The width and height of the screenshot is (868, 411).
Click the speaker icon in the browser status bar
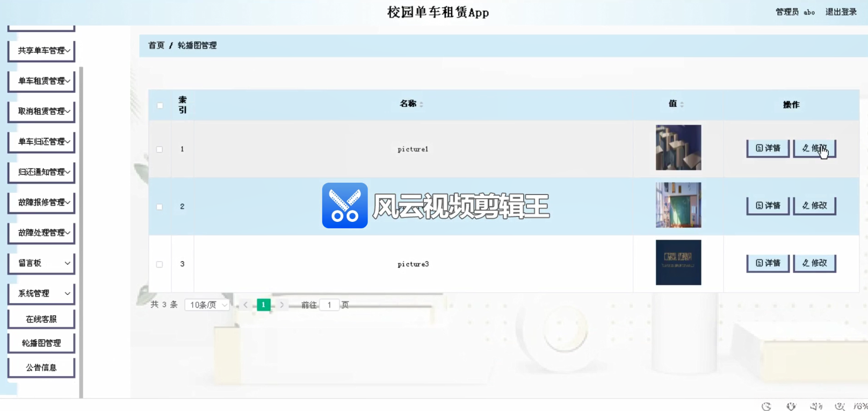(816, 406)
